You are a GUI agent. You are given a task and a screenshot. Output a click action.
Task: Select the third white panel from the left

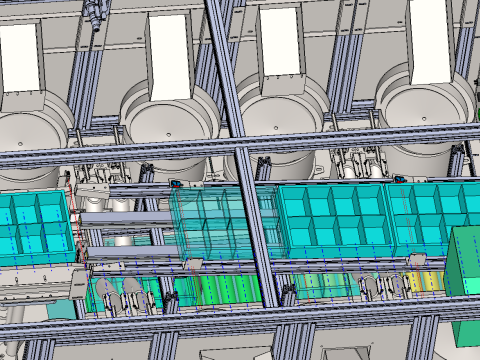pos(280,42)
